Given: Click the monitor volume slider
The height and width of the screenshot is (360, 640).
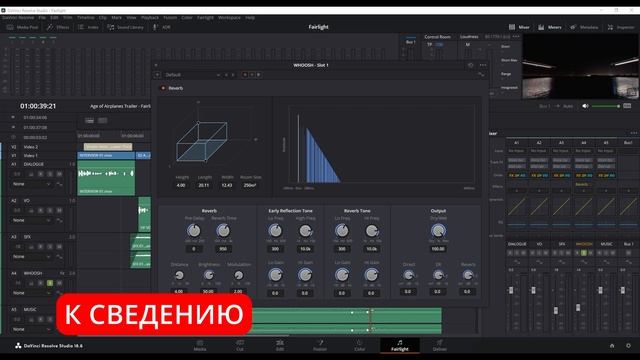Looking at the screenshot, I should point(606,106).
